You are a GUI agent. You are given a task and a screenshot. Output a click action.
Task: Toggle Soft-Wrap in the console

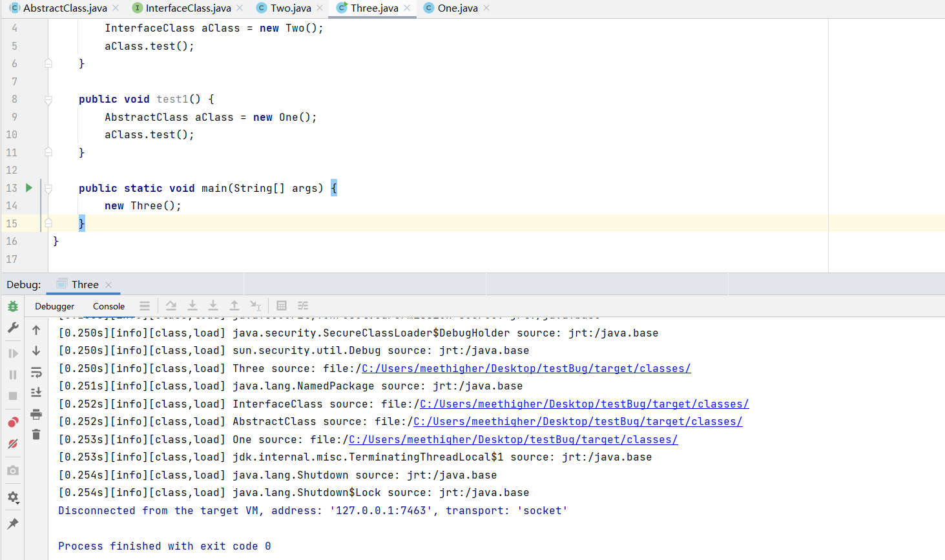pos(36,373)
